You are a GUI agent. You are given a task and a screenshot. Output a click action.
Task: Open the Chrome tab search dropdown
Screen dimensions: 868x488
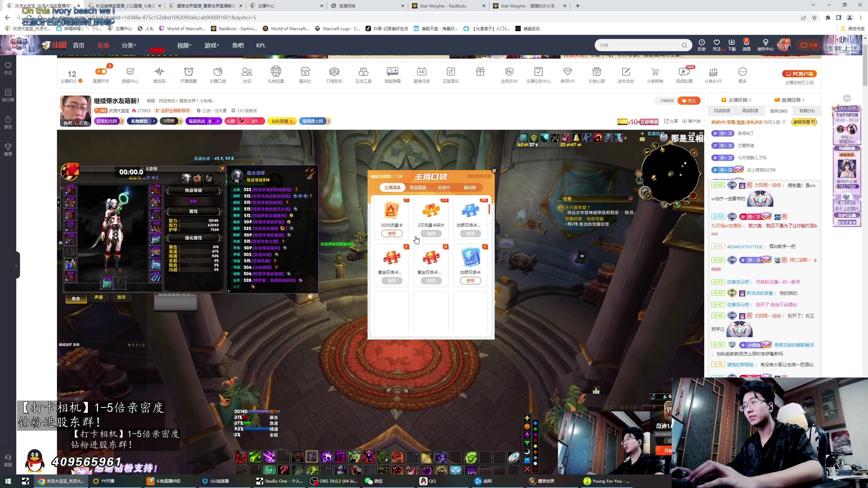point(813,5)
